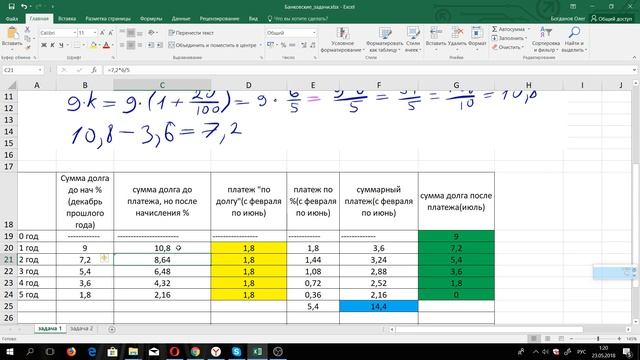Switch to sheet задача 2

82,329
